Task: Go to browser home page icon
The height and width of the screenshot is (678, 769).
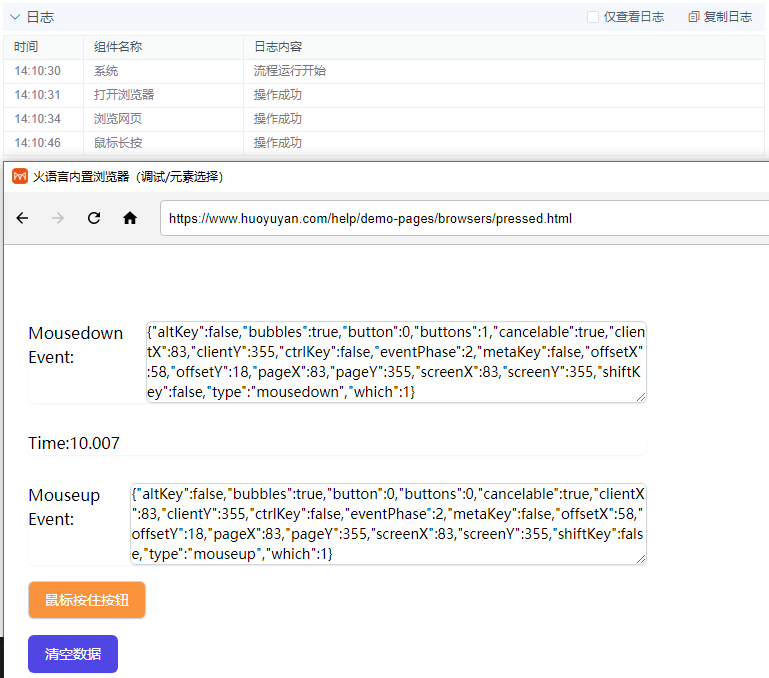Action: pos(130,218)
